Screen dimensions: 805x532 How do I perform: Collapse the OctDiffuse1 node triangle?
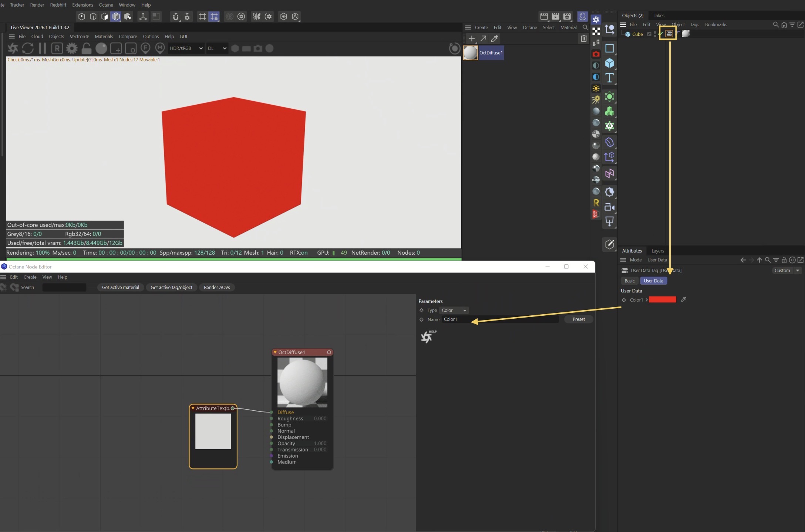pyautogui.click(x=275, y=352)
